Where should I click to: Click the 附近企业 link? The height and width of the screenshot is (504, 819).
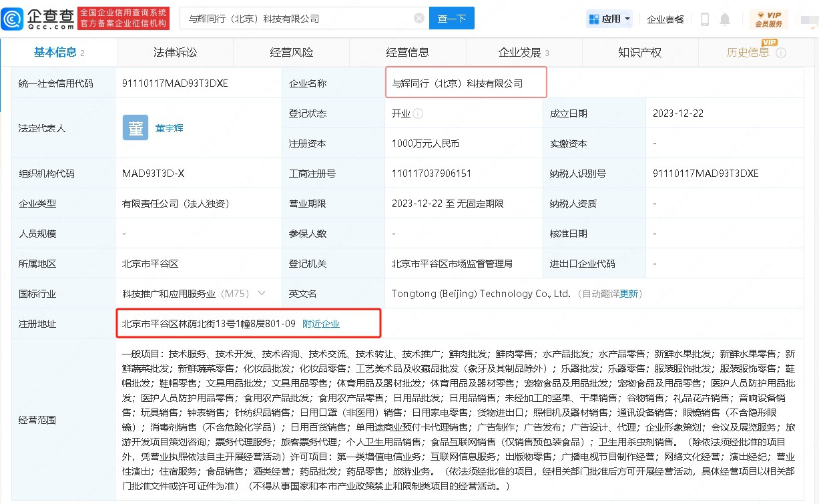[x=321, y=324]
